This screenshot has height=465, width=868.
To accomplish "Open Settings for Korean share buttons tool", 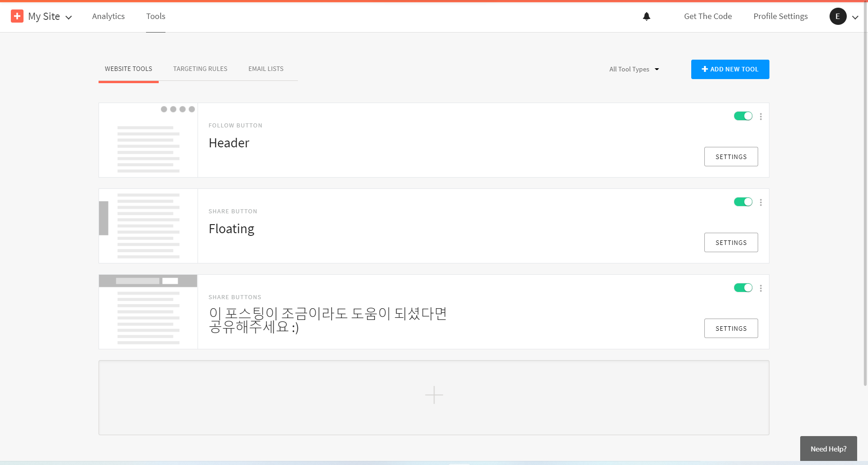I will point(731,329).
